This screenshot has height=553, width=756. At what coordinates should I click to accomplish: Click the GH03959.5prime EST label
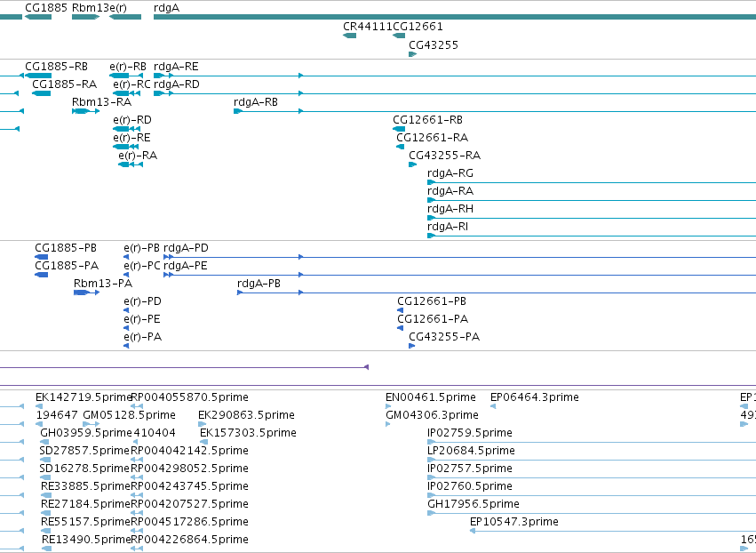click(x=86, y=433)
